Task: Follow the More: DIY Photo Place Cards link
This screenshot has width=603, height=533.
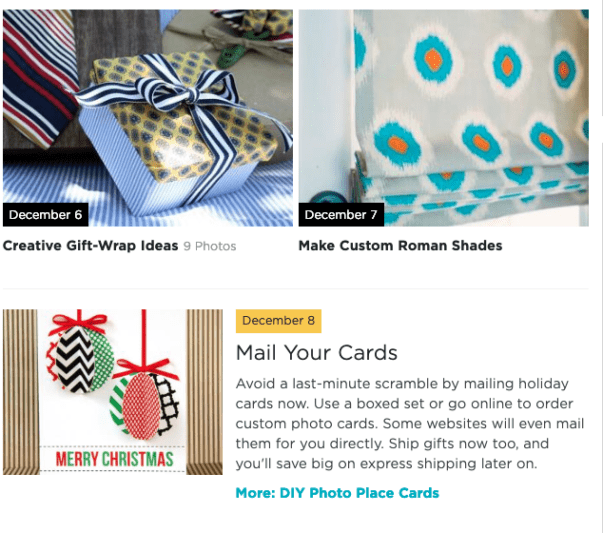Action: pos(337,492)
